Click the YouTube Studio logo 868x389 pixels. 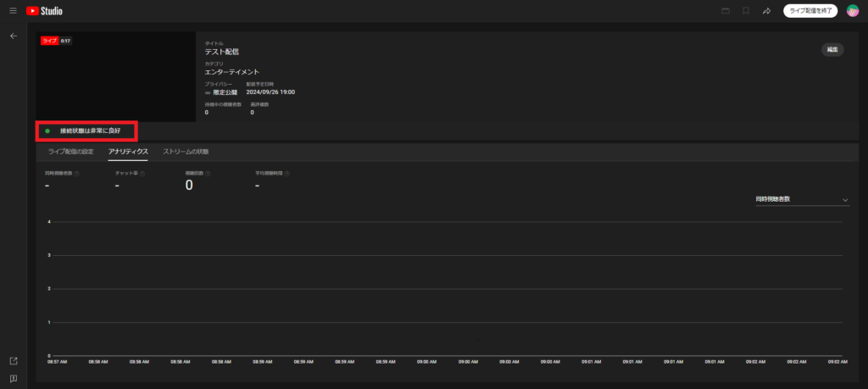tap(44, 11)
